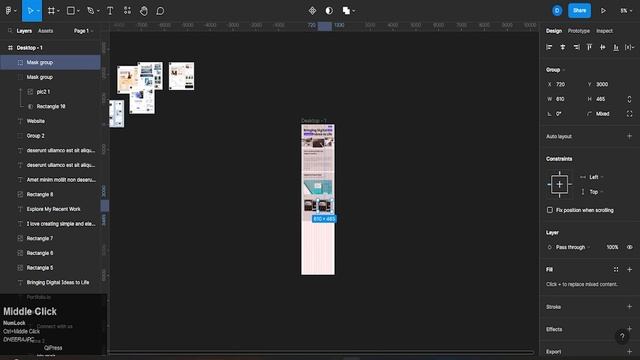Open the Boolean groups dropdown arrow
The height and width of the screenshot is (360, 640).
[353, 11]
